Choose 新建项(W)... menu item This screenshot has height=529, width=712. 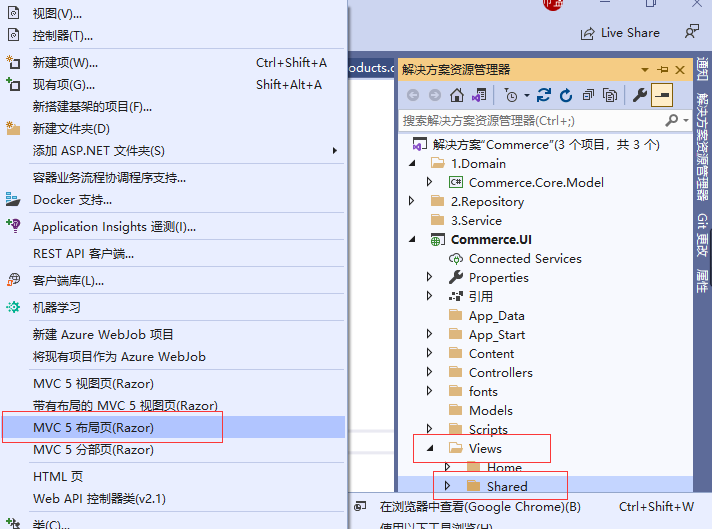click(173, 63)
